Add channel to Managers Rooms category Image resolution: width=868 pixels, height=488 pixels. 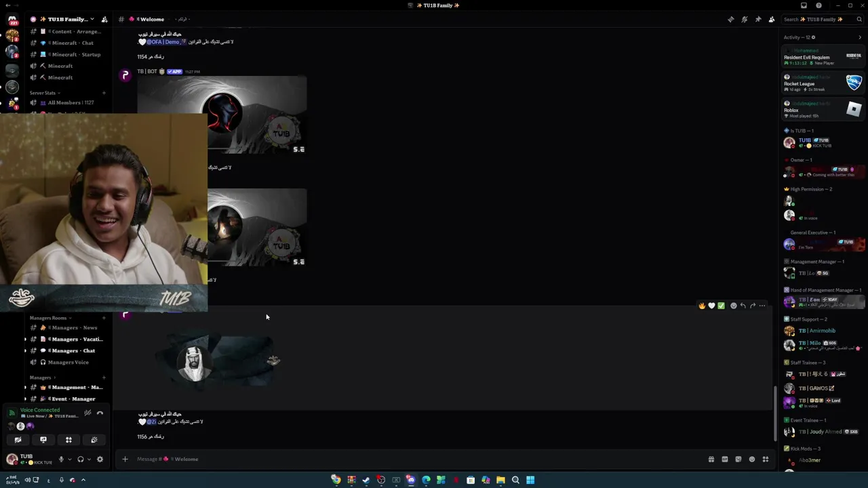[x=104, y=318]
